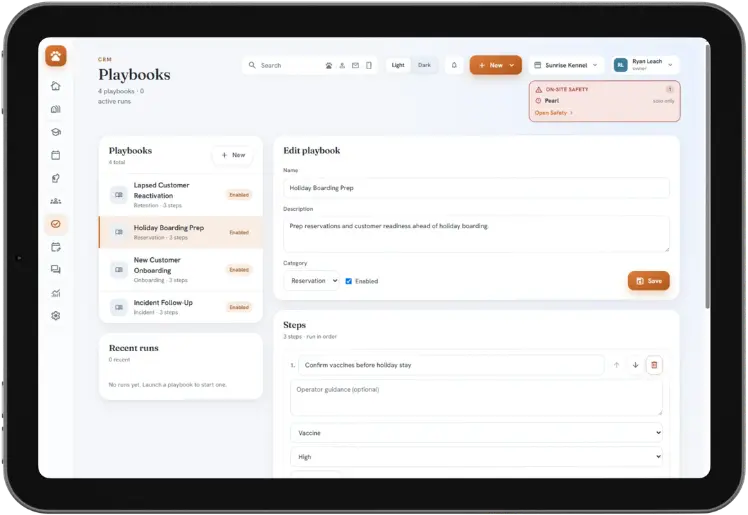Open the calendar-edit sidebar icon
The height and width of the screenshot is (515, 748).
(x=56, y=247)
